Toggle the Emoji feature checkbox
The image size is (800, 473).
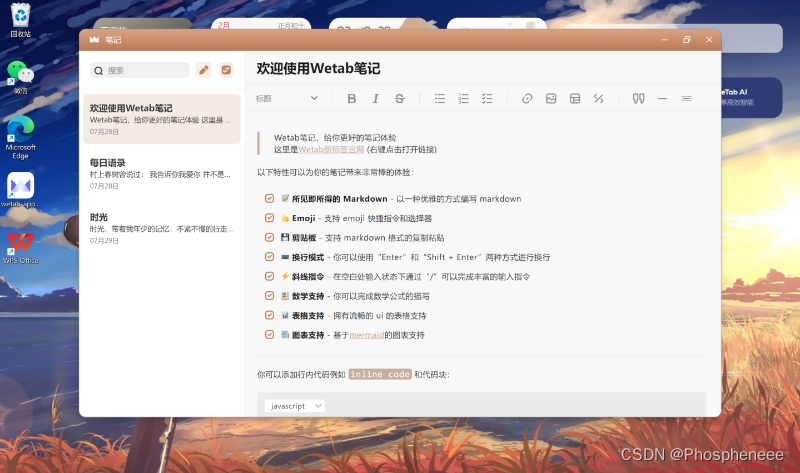[269, 218]
